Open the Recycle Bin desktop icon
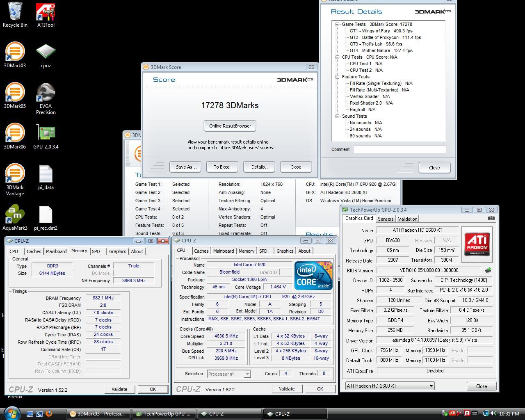Image resolution: width=525 pixels, height=420 pixels. (x=15, y=15)
